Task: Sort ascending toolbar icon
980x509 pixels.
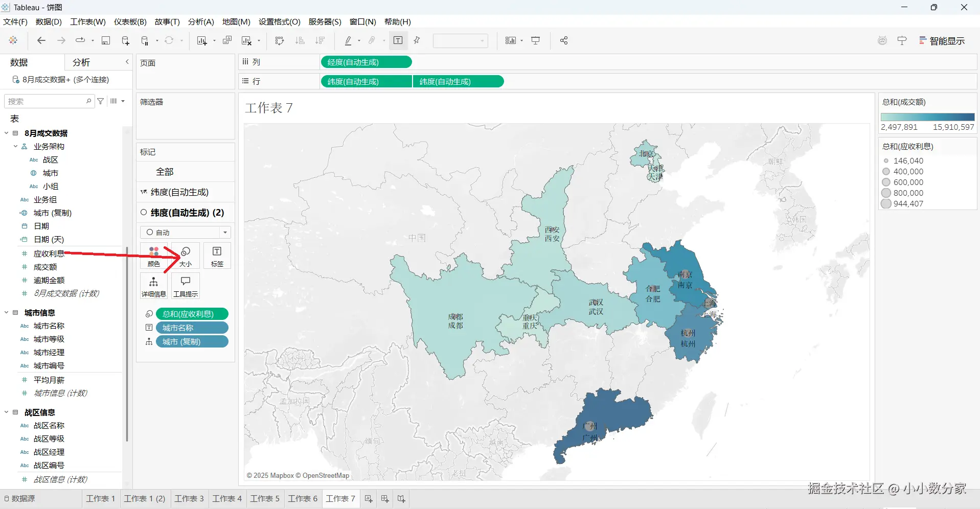Action: [300, 40]
